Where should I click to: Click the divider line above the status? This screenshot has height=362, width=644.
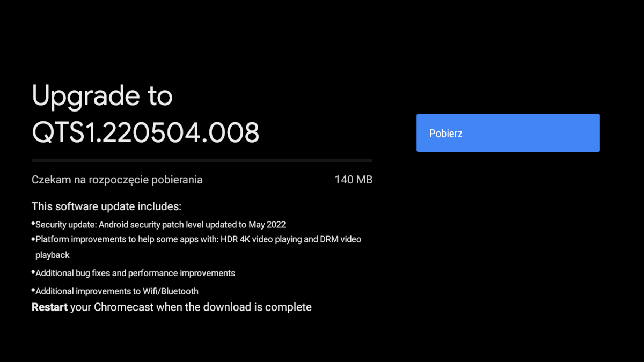[202, 160]
